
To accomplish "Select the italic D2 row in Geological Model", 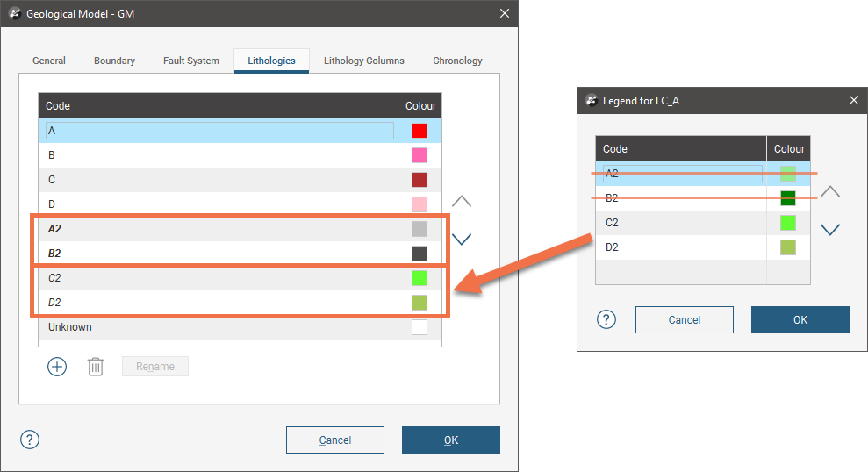I will point(240,303).
